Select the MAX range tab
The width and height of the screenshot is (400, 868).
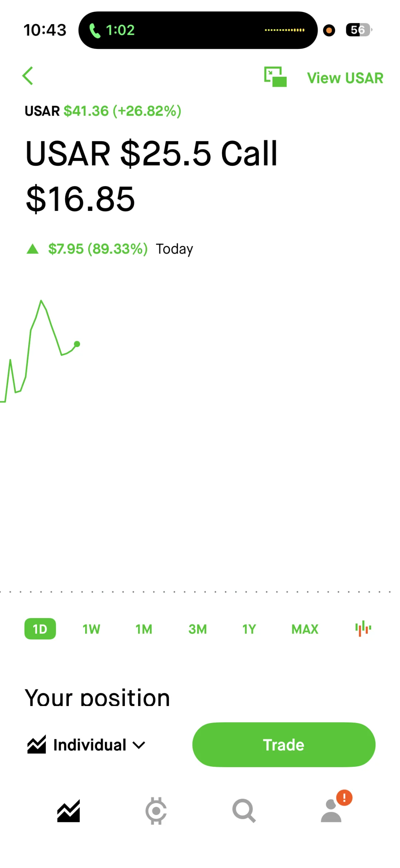click(x=305, y=629)
